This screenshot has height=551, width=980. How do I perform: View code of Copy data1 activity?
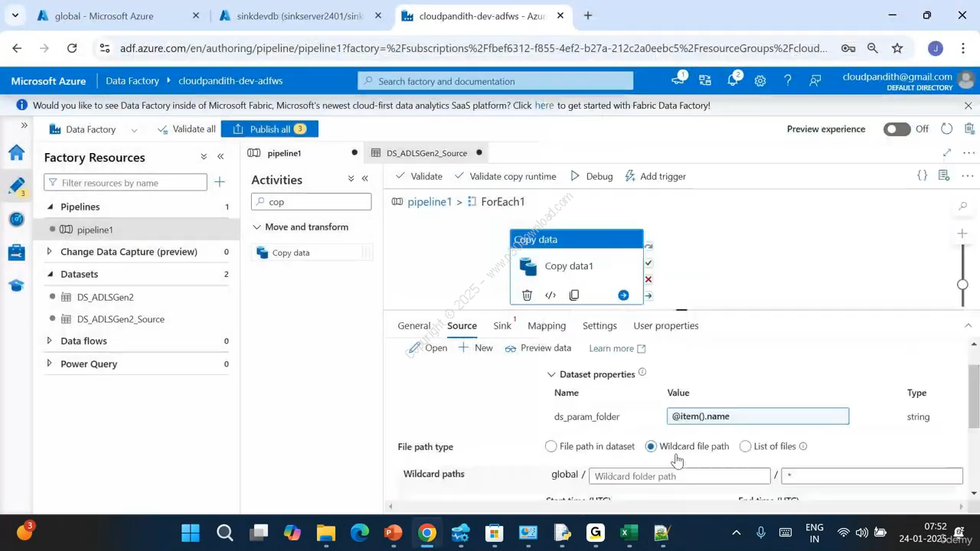(x=550, y=295)
